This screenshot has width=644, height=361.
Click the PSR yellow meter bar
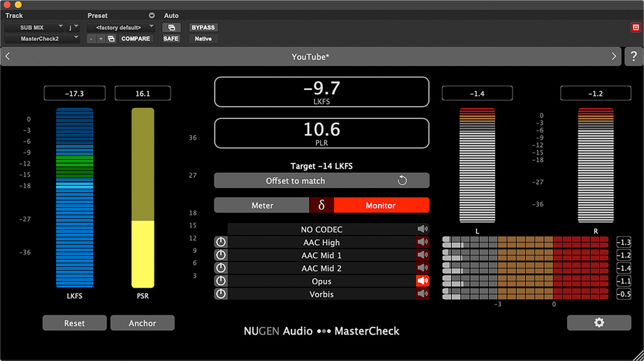coord(142,198)
